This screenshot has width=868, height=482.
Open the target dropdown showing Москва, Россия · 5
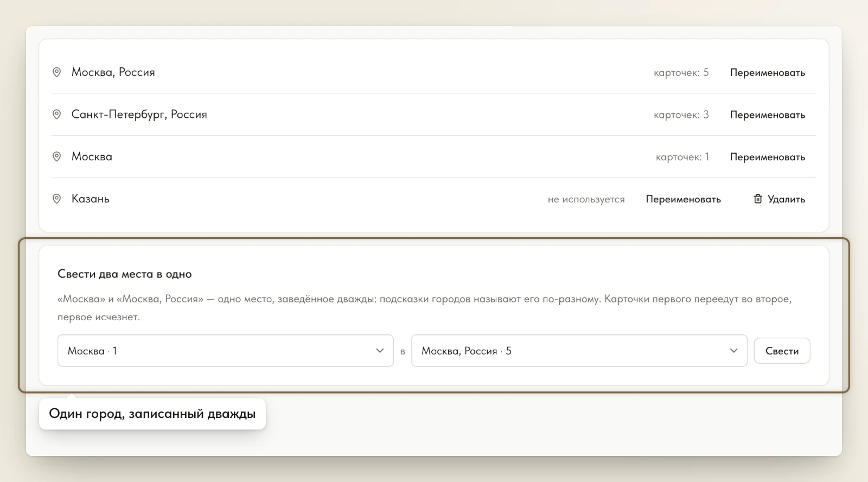pos(579,351)
